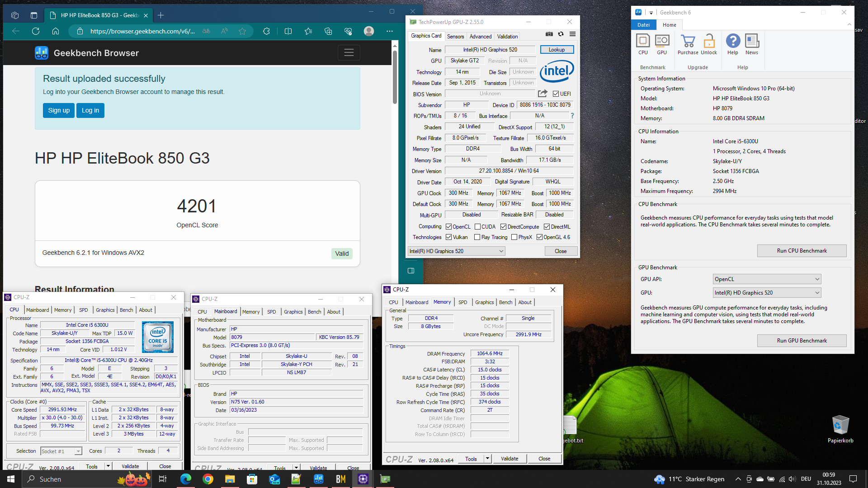Open the Help question mark icon
This screenshot has width=868, height=488.
pos(733,45)
